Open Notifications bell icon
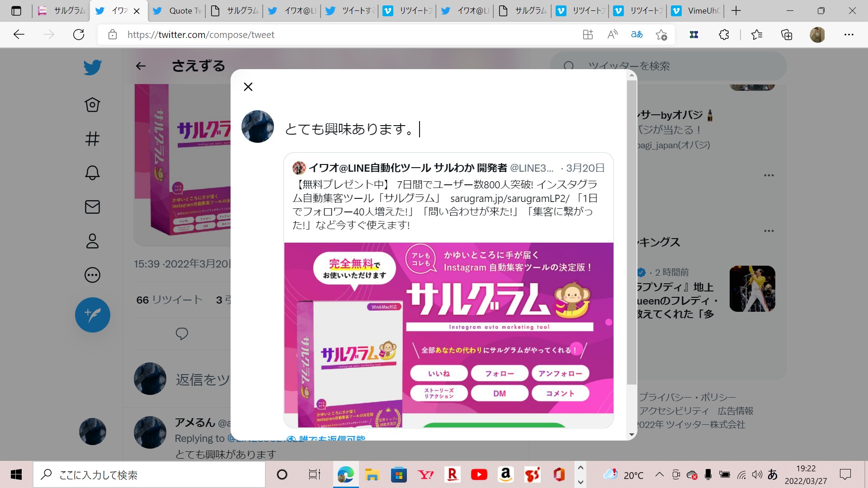The image size is (868, 488). pyautogui.click(x=92, y=173)
